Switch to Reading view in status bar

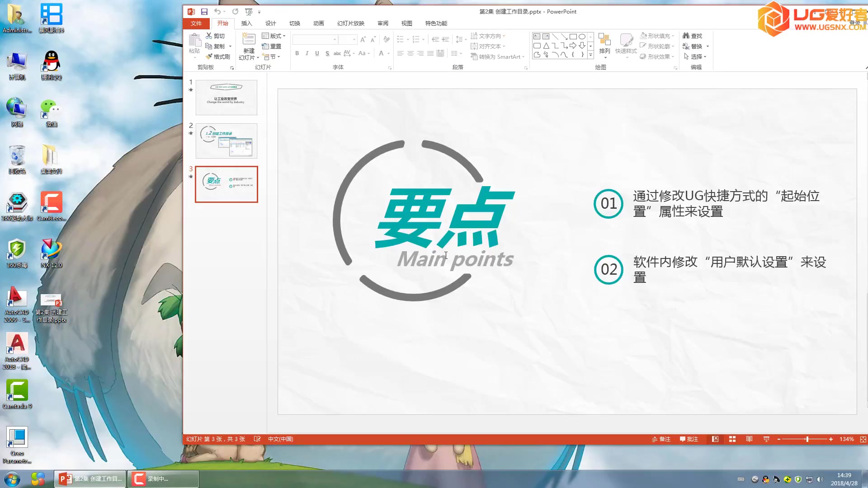tap(749, 439)
